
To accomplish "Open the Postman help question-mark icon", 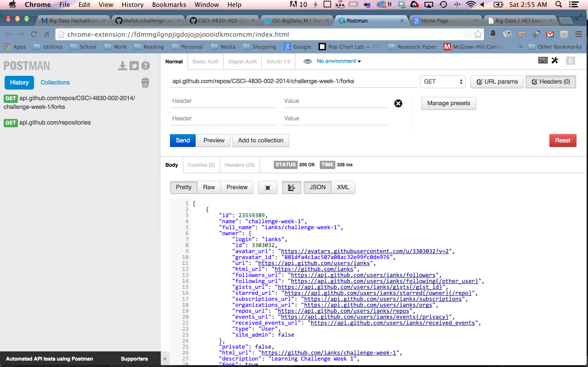I will [x=146, y=66].
